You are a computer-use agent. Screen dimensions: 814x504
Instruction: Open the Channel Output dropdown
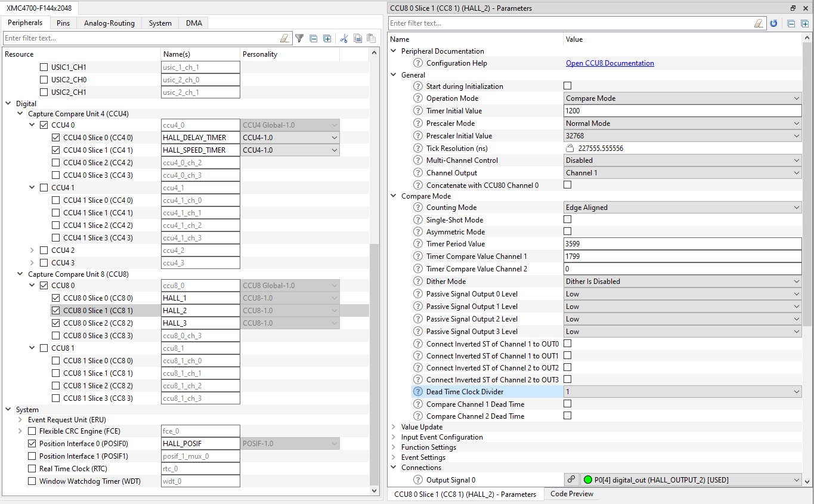pos(683,173)
